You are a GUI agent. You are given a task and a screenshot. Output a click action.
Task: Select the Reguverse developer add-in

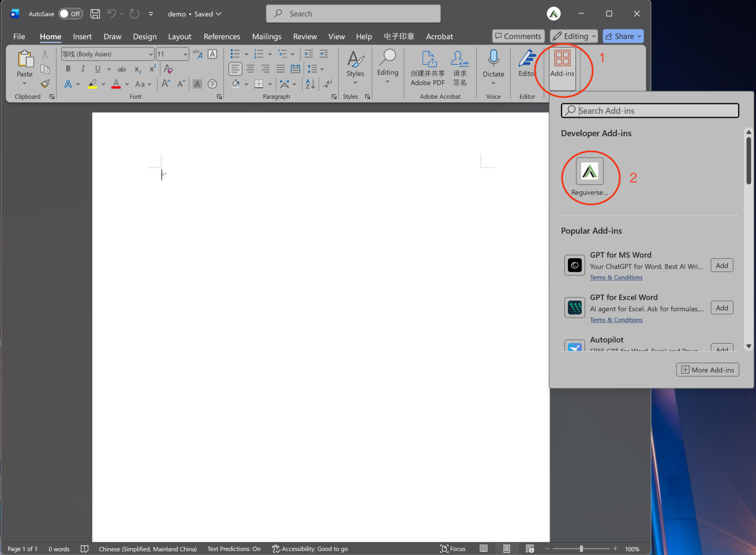(x=590, y=172)
